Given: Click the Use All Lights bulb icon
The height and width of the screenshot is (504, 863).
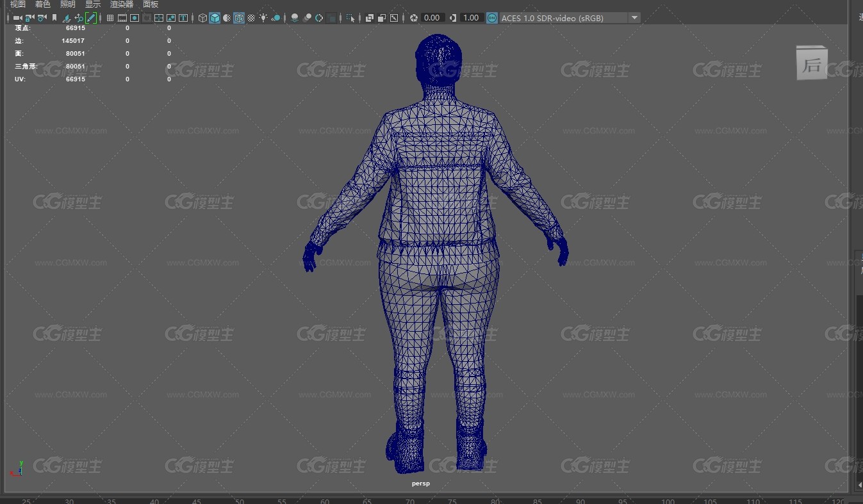Looking at the screenshot, I should [x=263, y=18].
